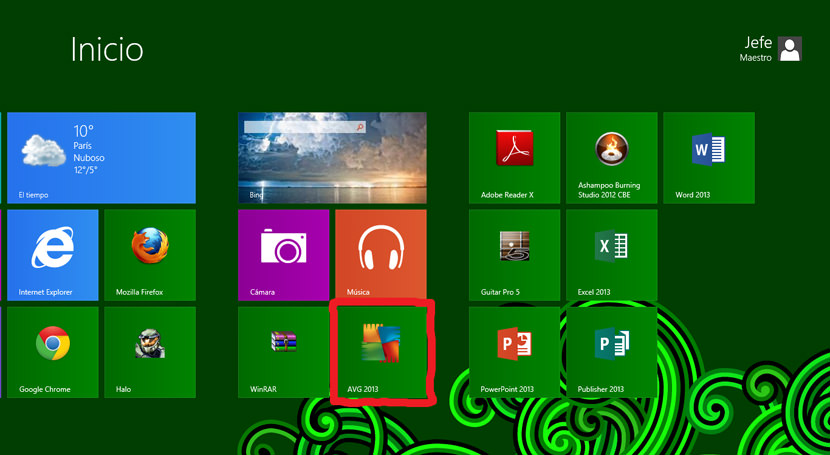The width and height of the screenshot is (830, 455).
Task: Click the Jefe user name
Action: 758,43
